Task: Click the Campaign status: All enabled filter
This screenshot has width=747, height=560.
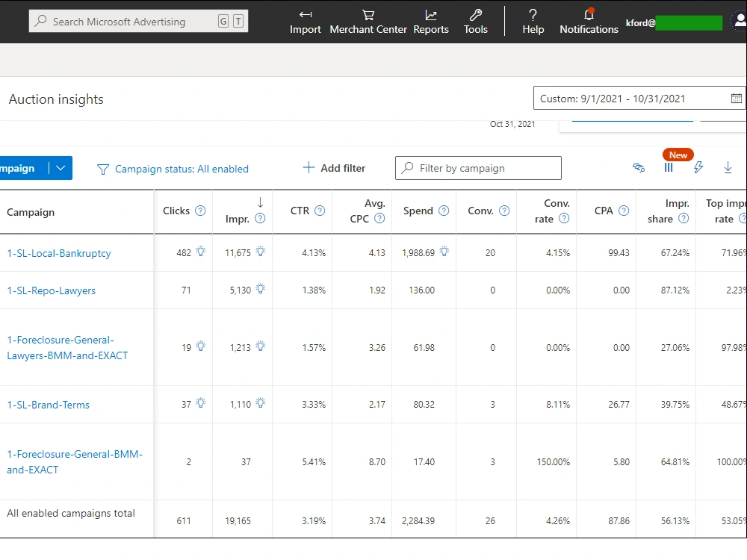Action: [x=173, y=169]
